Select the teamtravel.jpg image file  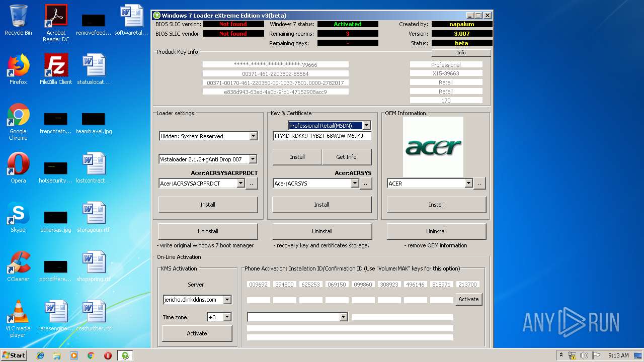click(x=94, y=122)
